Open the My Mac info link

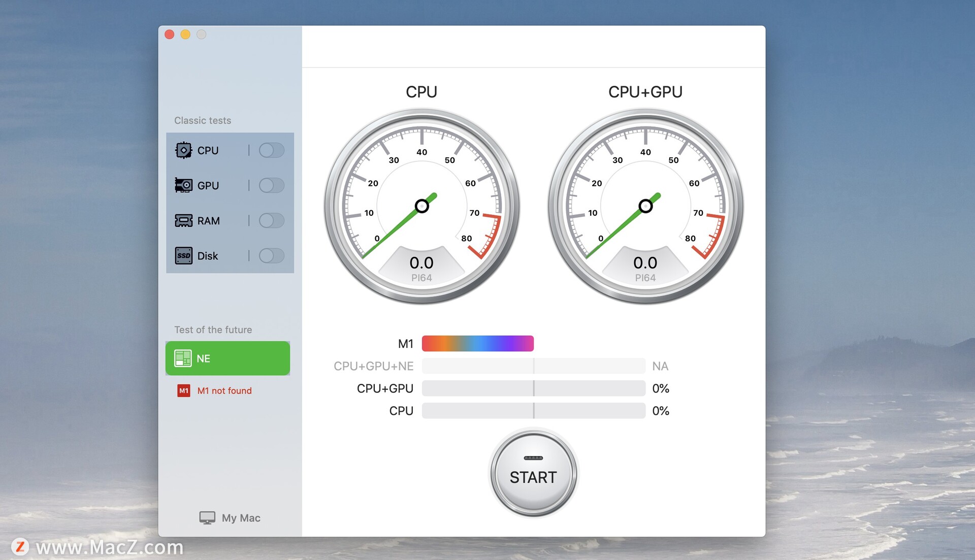[x=241, y=518]
